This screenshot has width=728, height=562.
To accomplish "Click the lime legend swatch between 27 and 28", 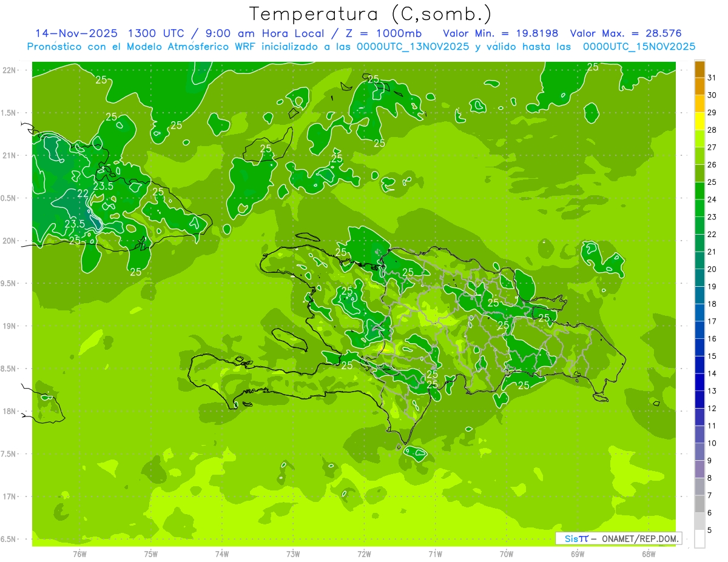I will click(699, 139).
